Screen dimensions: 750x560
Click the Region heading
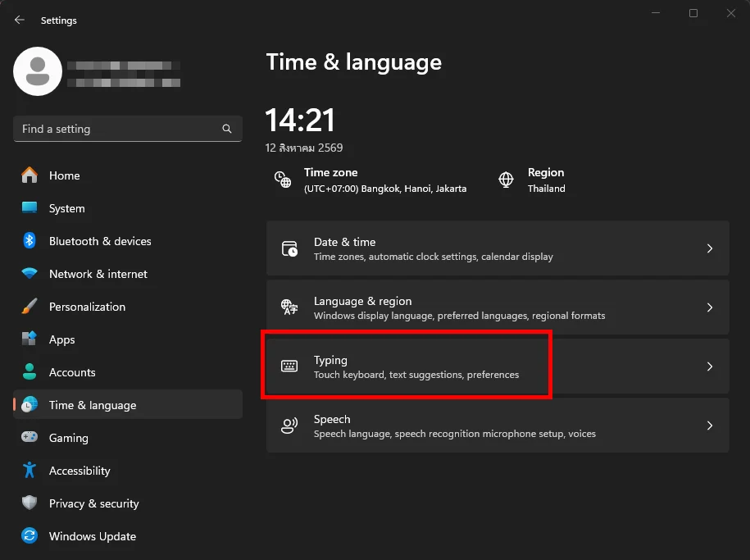click(x=546, y=173)
